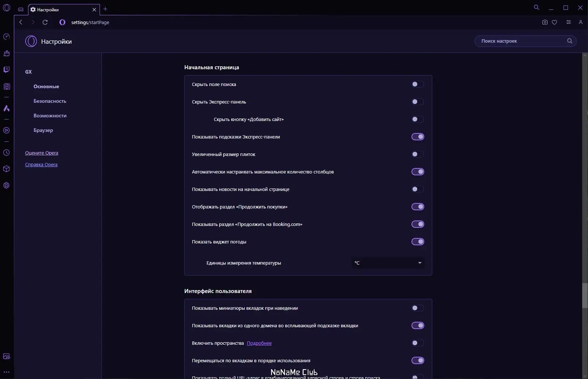Turn on 'Показывать новости на начальной странице'

click(x=418, y=189)
